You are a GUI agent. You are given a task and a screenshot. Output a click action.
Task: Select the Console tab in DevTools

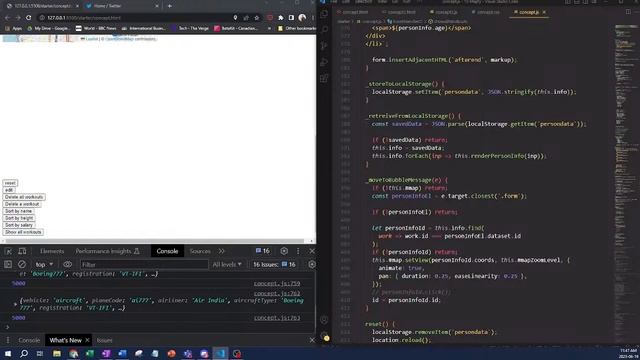click(x=167, y=251)
